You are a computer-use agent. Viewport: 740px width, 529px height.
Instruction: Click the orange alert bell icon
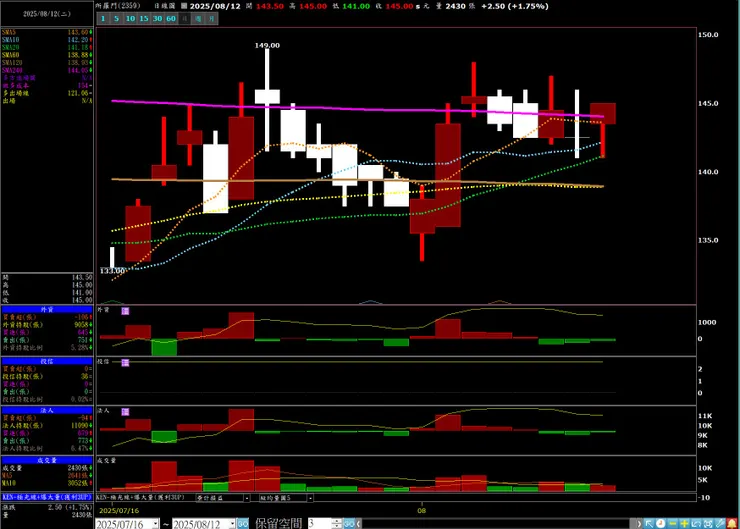732,523
